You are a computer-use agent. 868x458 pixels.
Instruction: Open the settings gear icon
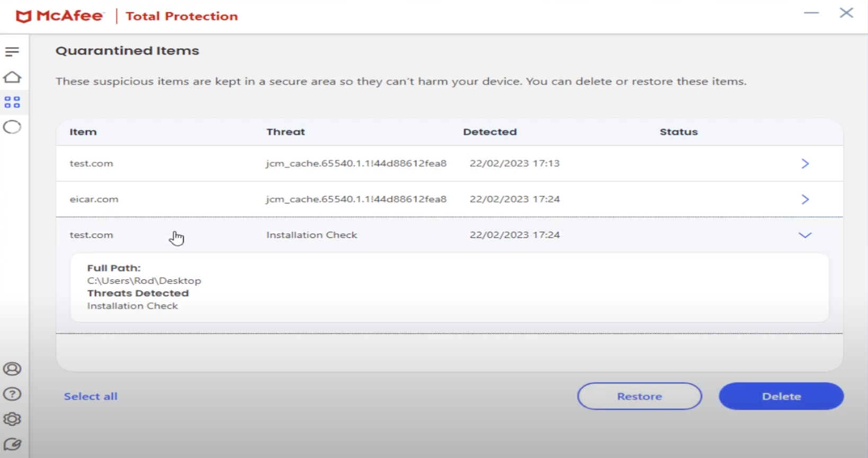point(12,419)
